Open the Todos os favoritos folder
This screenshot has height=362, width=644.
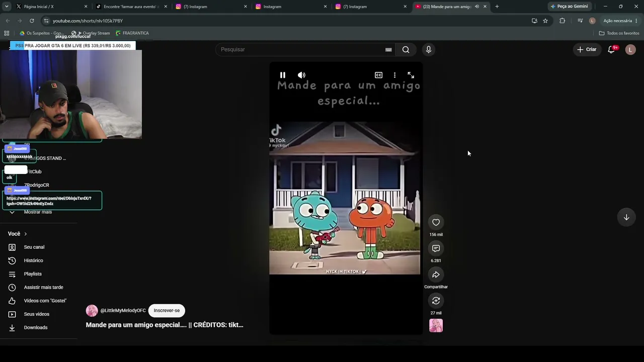pyautogui.click(x=619, y=33)
